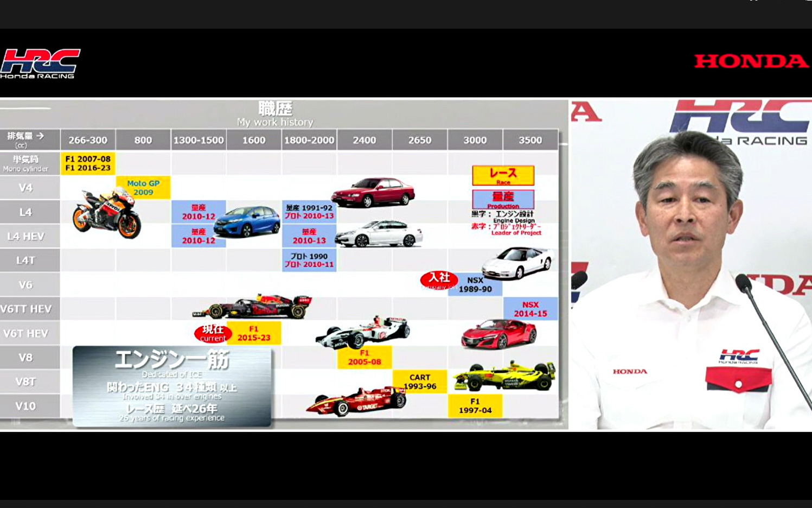Click the プロト 1990 / プロト 2010-11 cell
The height and width of the screenshot is (508, 812).
pyautogui.click(x=309, y=261)
